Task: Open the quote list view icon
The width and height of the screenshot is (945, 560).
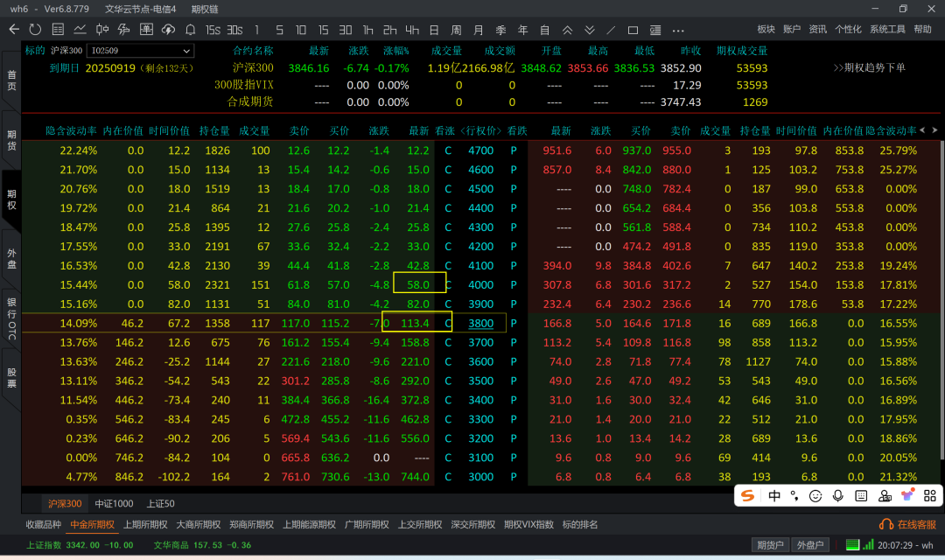Action: pos(58,30)
